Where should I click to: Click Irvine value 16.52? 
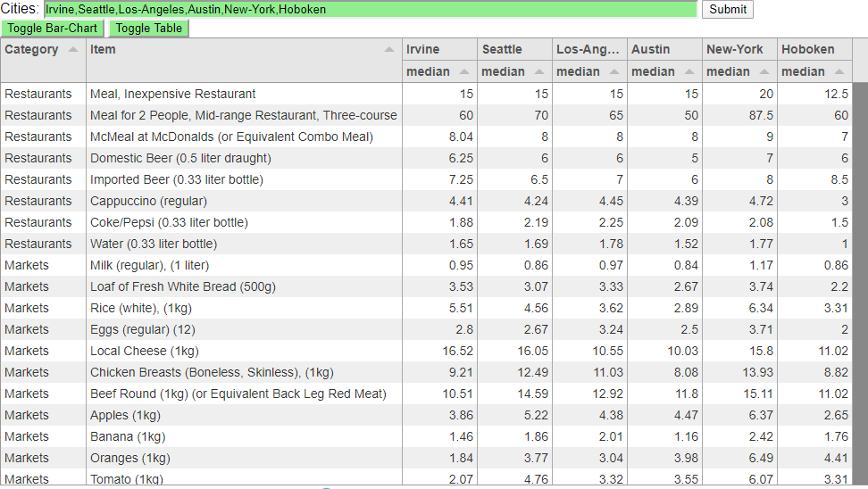458,352
